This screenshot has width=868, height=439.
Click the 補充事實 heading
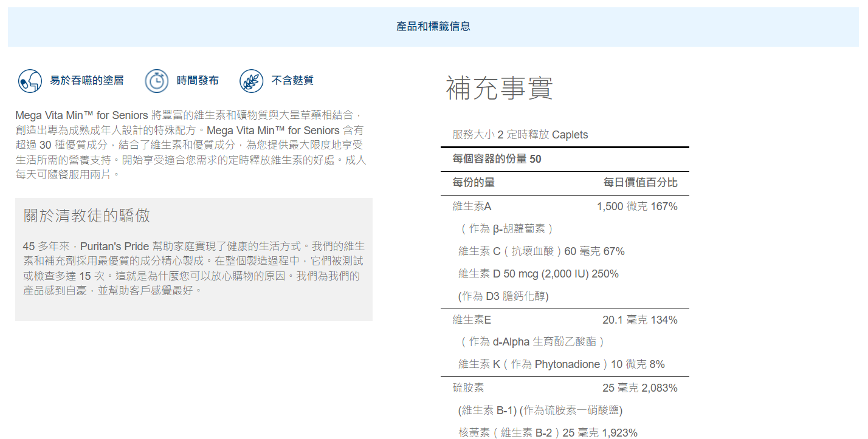point(500,88)
